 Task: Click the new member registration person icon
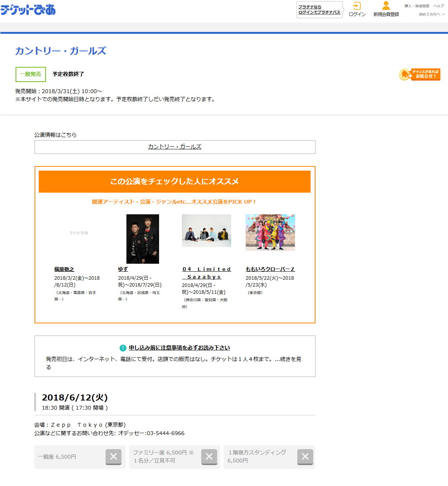386,5
